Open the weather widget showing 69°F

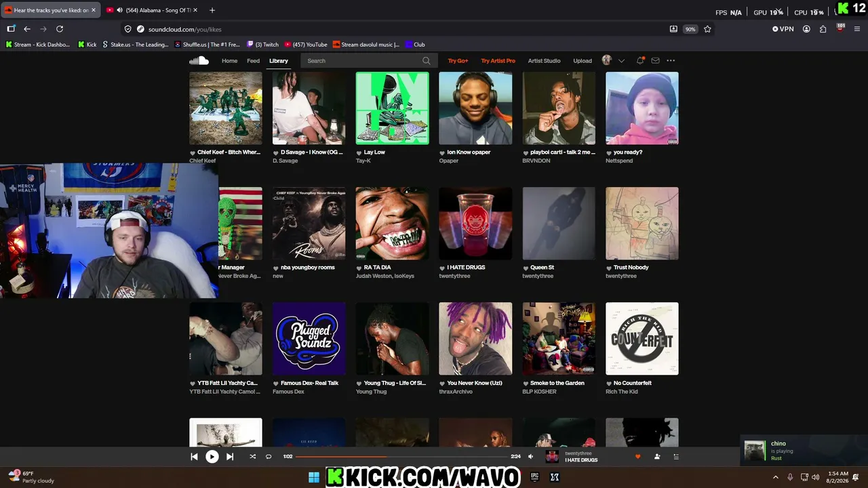[x=31, y=477]
